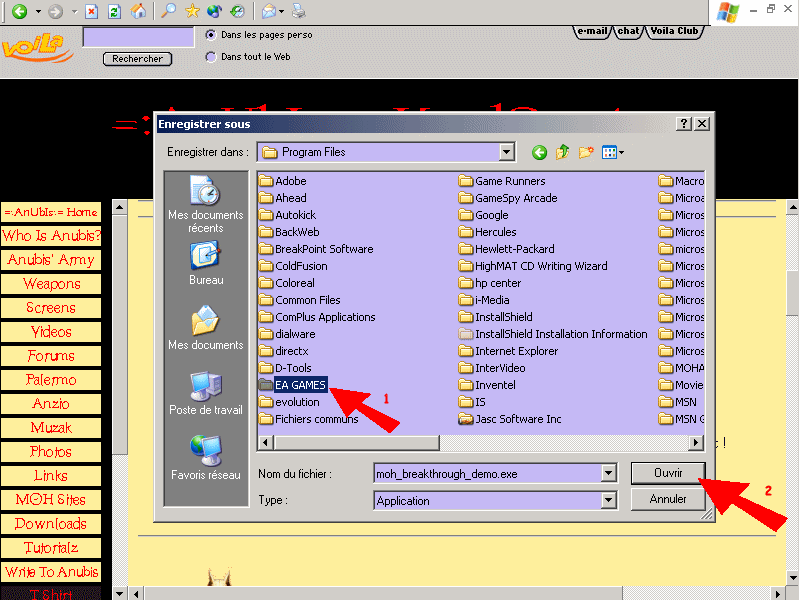
Task: Create a new folder in save dialog
Action: click(x=586, y=152)
